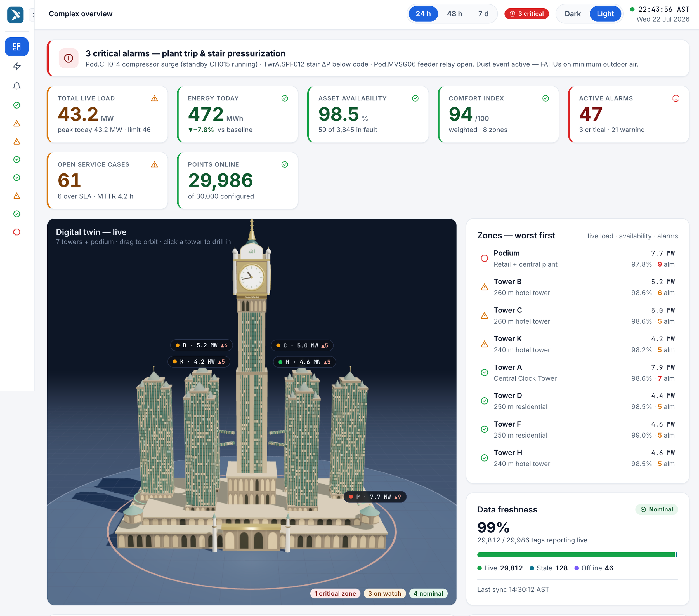The width and height of the screenshot is (699, 616).
Task: Click the green live-status dot beside the clock
Action: [632, 10]
